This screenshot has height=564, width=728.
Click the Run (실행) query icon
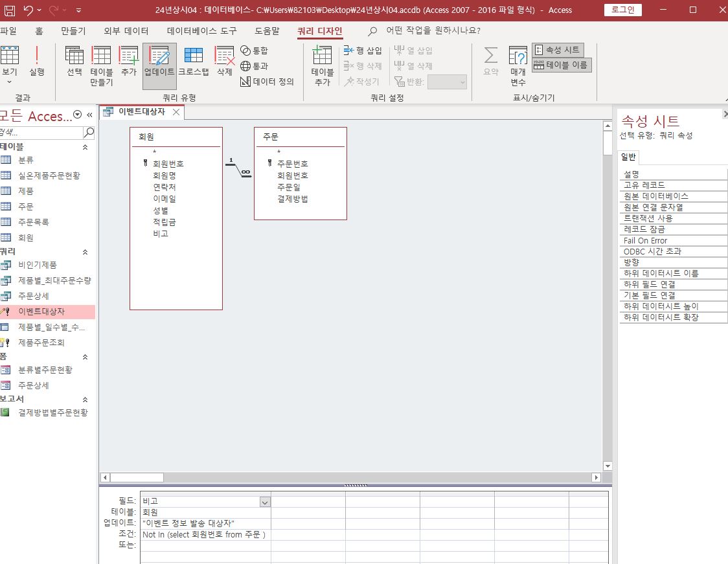click(37, 62)
